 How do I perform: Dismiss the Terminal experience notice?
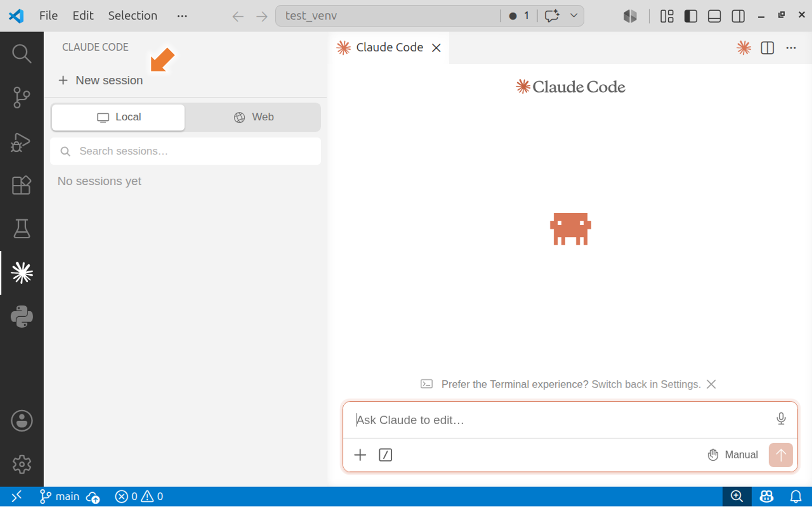click(711, 384)
